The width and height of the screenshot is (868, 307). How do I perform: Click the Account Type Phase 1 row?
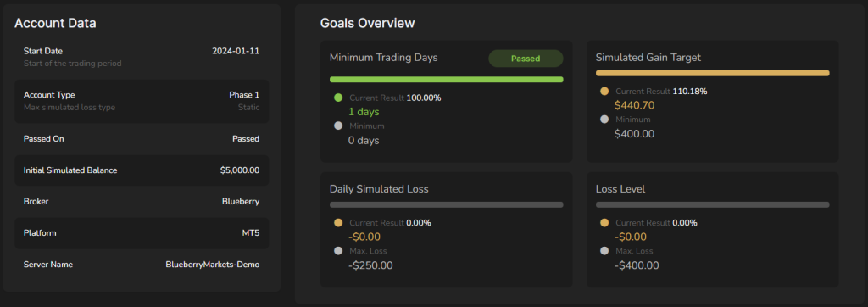[x=142, y=102]
